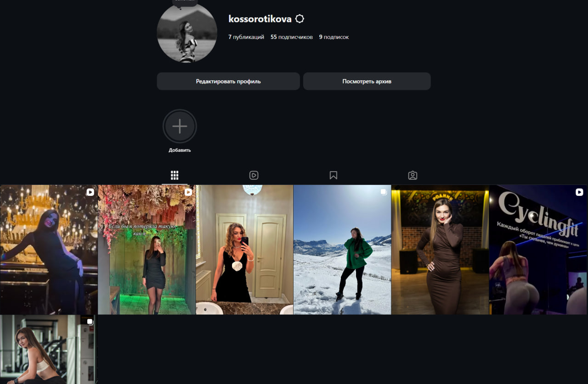Open the 55 подписчиков followers list
This screenshot has width=588, height=384.
291,37
